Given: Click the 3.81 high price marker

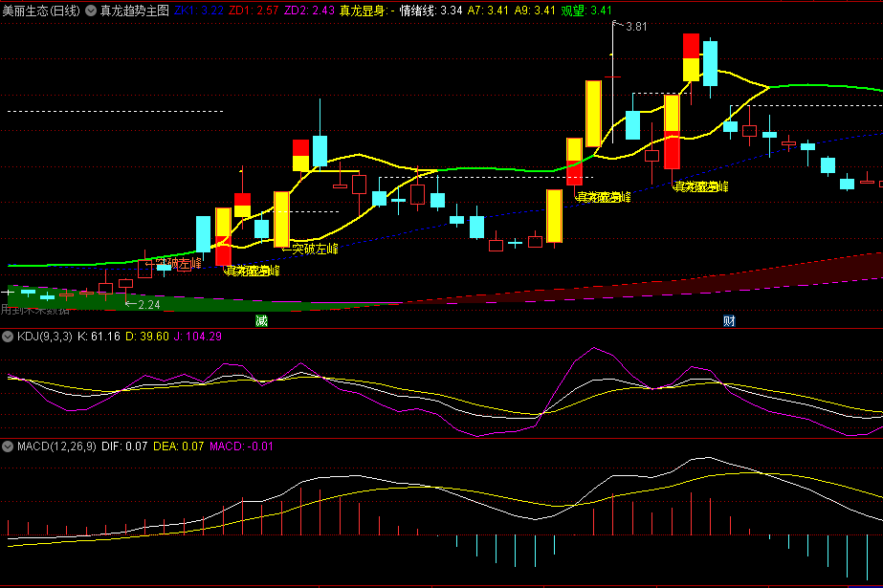Looking at the screenshot, I should coord(636,27).
